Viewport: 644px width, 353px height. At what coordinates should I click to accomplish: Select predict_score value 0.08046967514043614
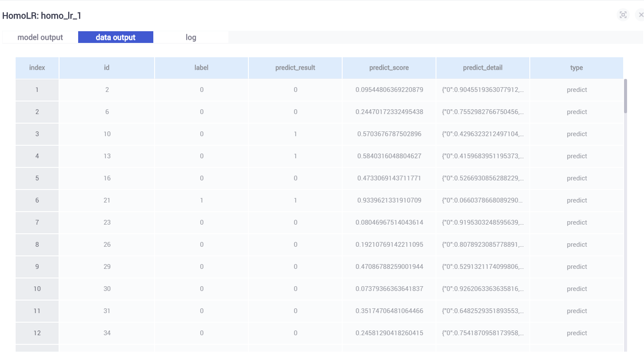tap(389, 222)
